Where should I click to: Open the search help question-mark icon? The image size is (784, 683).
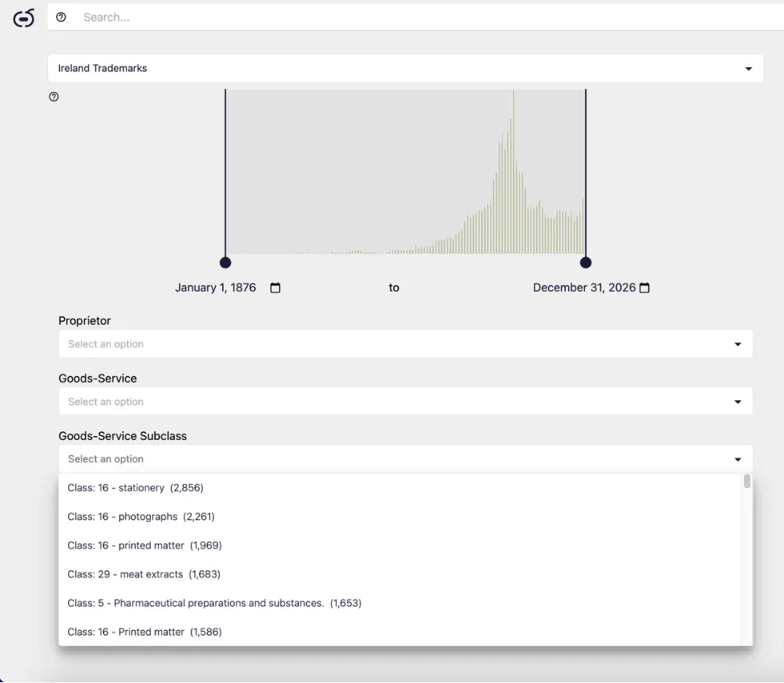pyautogui.click(x=61, y=17)
